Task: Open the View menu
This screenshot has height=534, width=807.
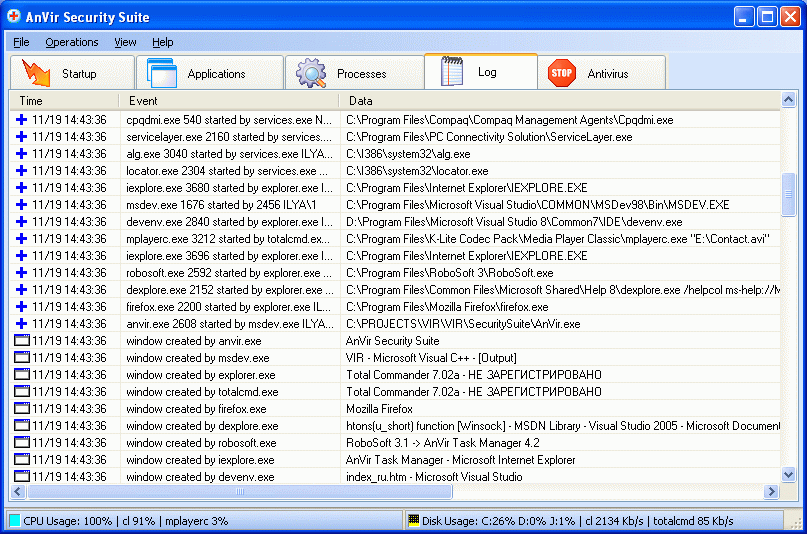Action: click(x=125, y=42)
